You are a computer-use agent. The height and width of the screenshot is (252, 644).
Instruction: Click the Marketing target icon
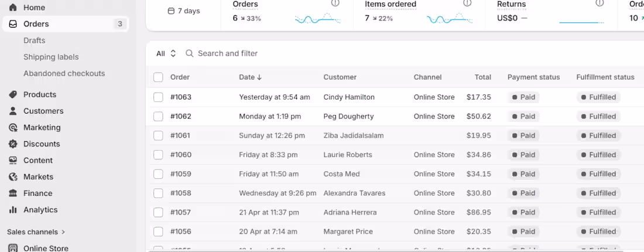click(x=13, y=127)
